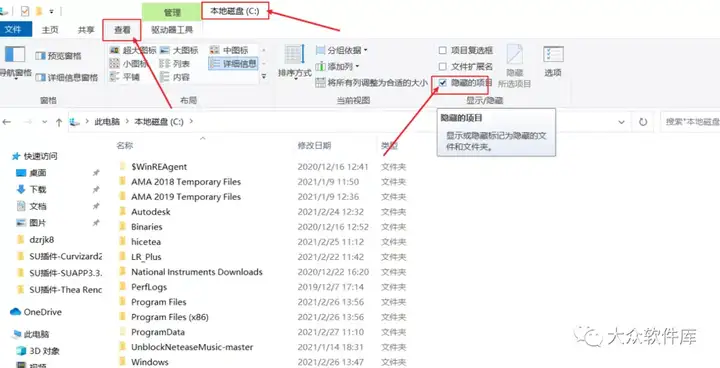720x368 pixels.
Task: Click the search 本地磁盘 input box
Action: (691, 122)
